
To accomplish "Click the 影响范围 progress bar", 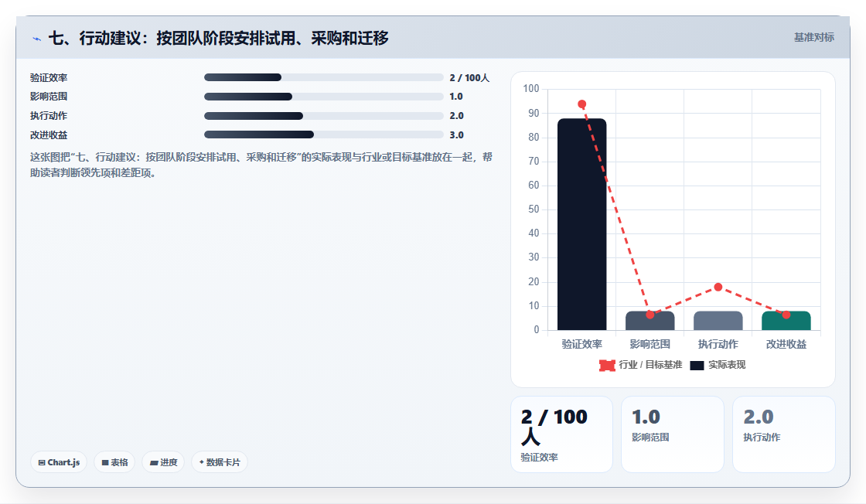I will coord(324,97).
